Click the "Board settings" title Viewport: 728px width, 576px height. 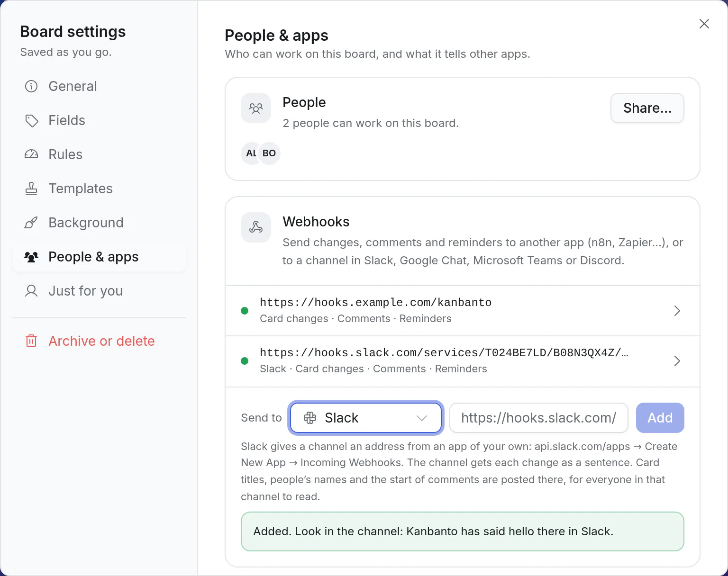[x=73, y=32]
